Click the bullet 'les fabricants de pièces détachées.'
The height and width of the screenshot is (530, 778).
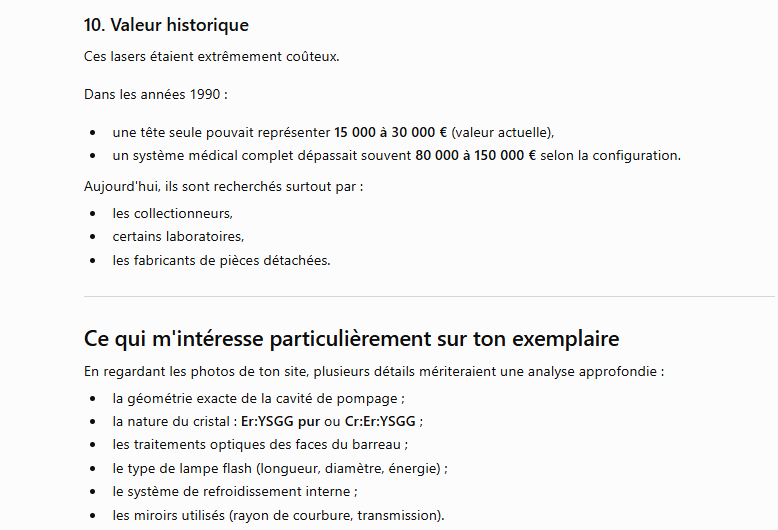click(x=221, y=260)
